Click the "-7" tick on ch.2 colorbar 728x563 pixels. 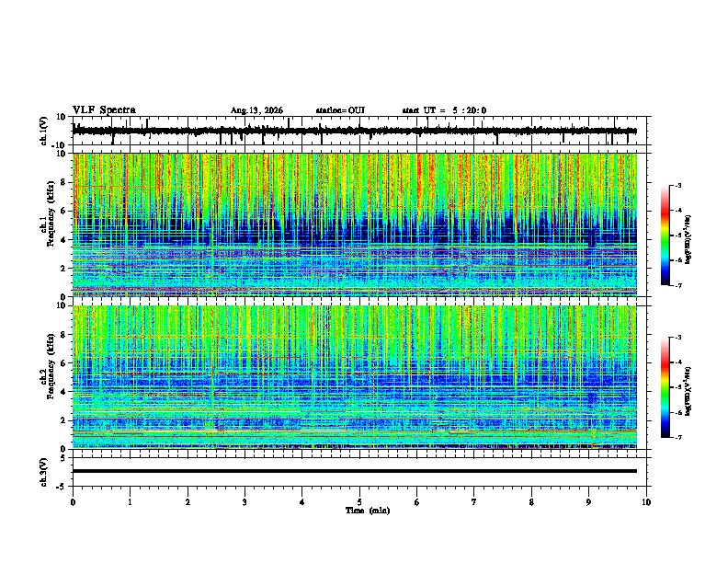(x=678, y=437)
